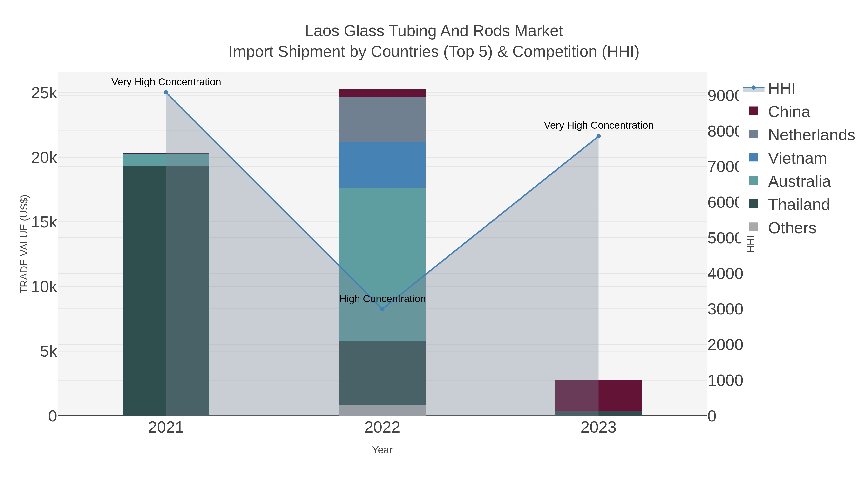Click the 2023 HHI data point

coord(598,136)
